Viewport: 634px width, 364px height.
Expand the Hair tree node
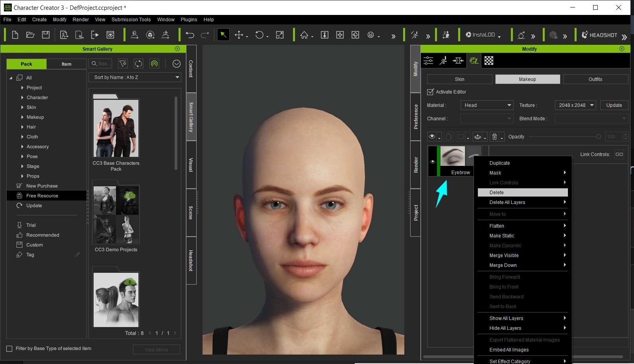22,127
